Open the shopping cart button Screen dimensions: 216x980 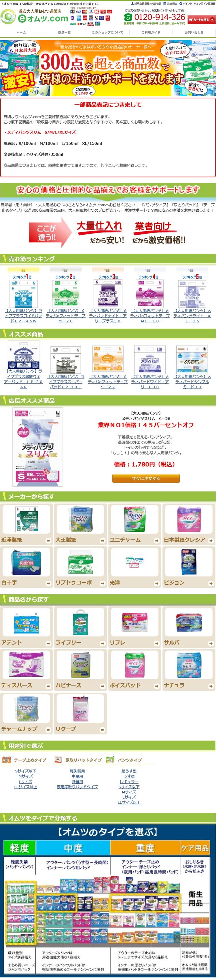click(201, 19)
